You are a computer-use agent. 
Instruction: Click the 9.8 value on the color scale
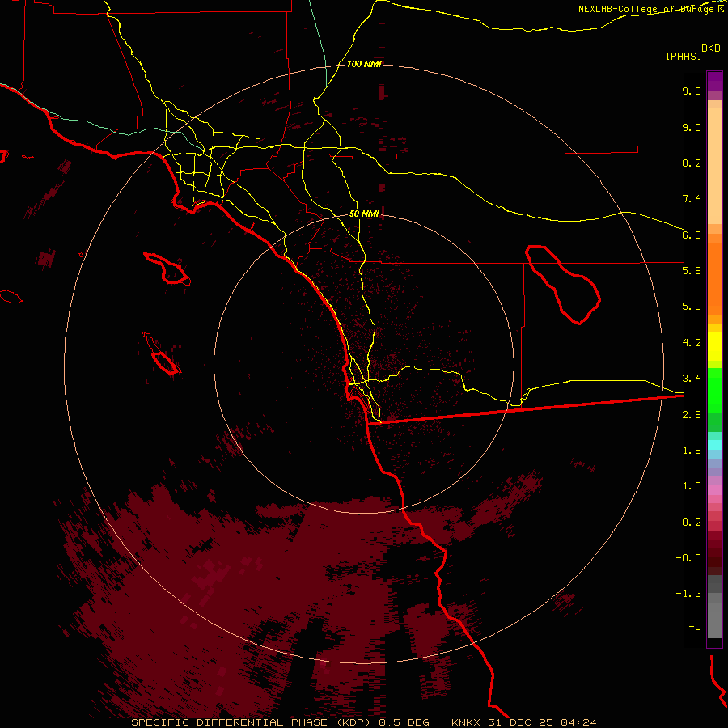[x=692, y=91]
